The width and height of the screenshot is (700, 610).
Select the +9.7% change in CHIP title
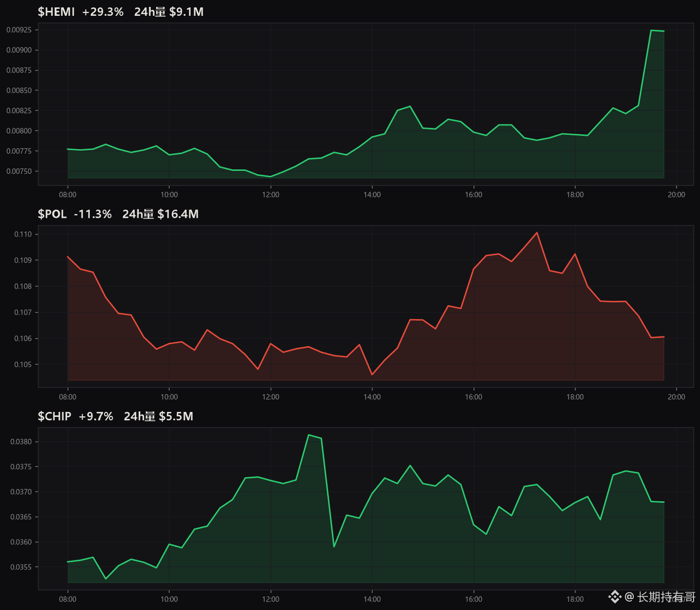96,416
